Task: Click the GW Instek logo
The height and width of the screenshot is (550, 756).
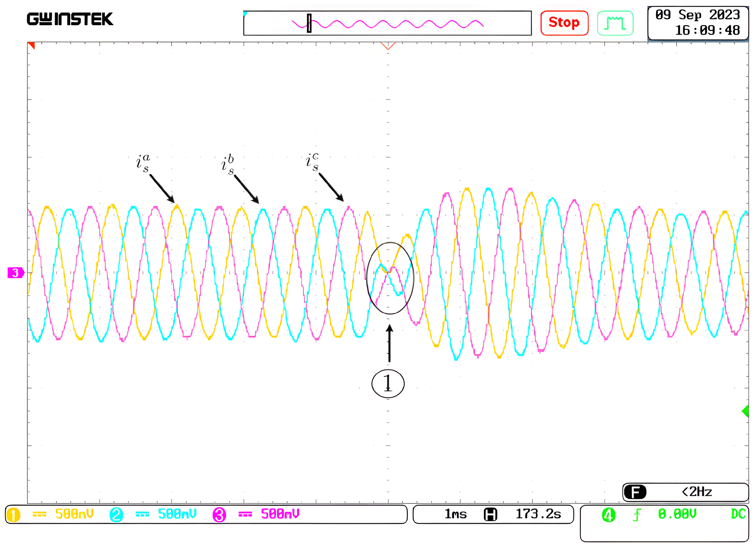Action: [x=70, y=19]
